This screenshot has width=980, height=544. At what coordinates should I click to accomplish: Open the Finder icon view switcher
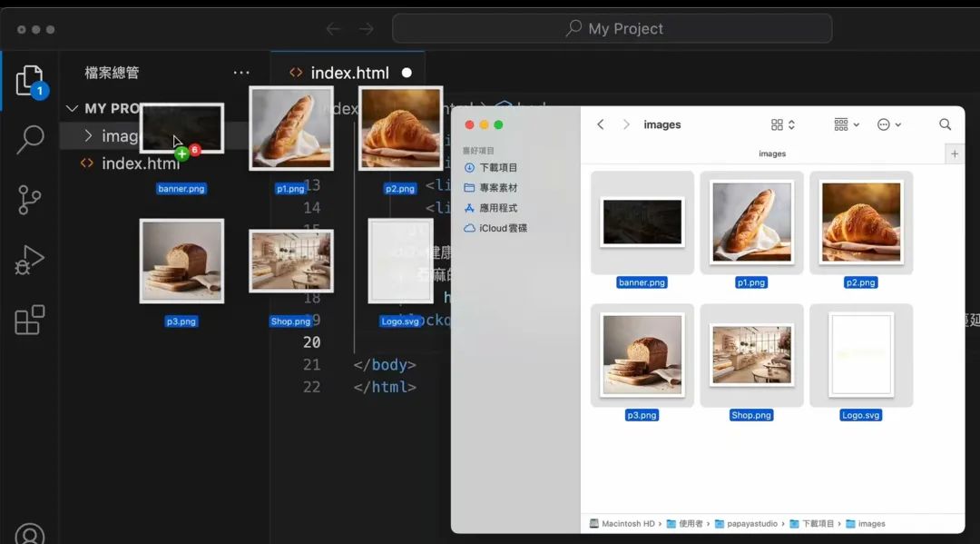click(x=782, y=124)
